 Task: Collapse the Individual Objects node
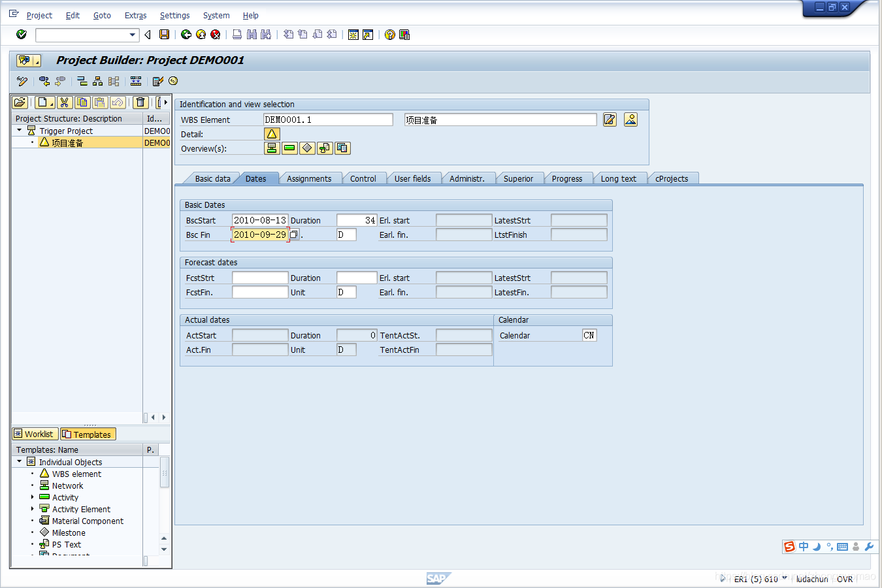[20, 462]
